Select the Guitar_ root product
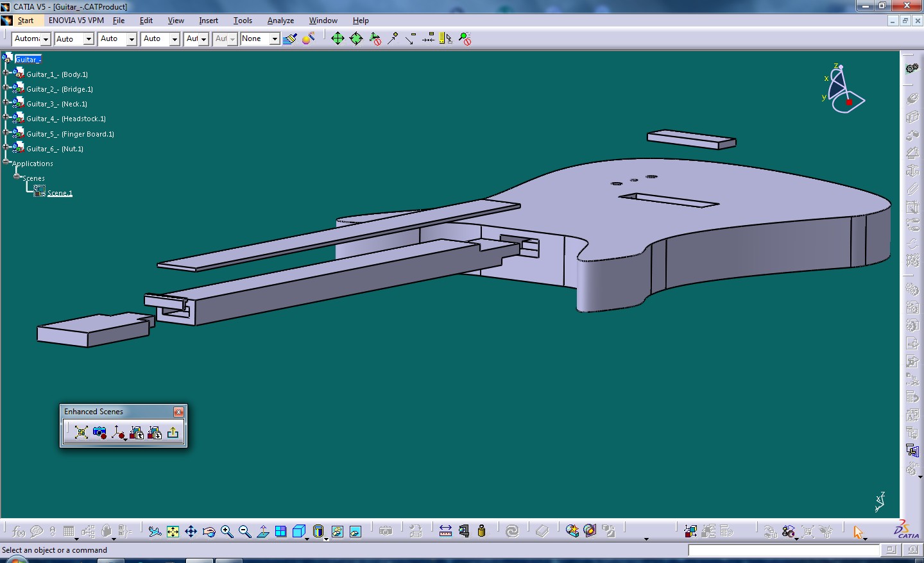 pos(28,60)
